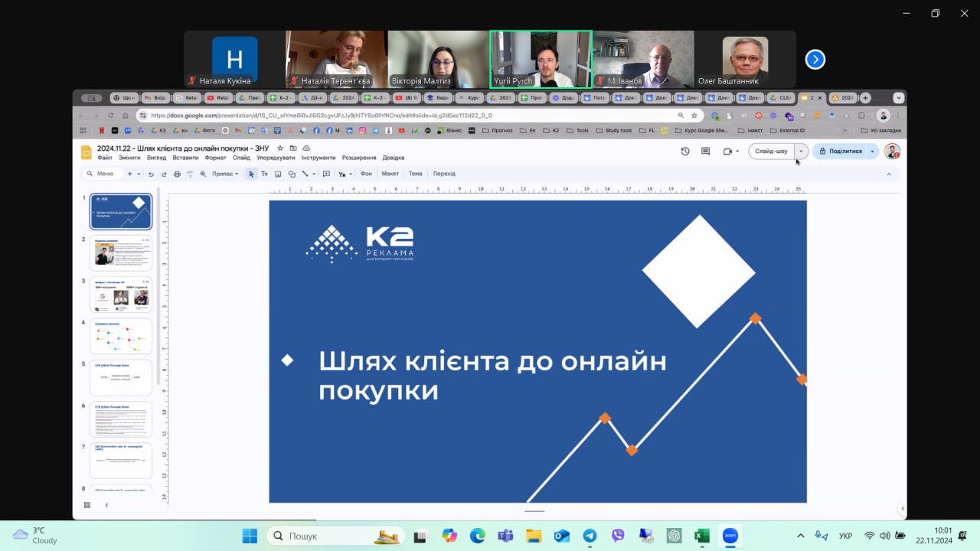Image resolution: width=980 pixels, height=551 pixels.
Task: Collapse the filmstrip panel arrow
Action: coord(106,505)
